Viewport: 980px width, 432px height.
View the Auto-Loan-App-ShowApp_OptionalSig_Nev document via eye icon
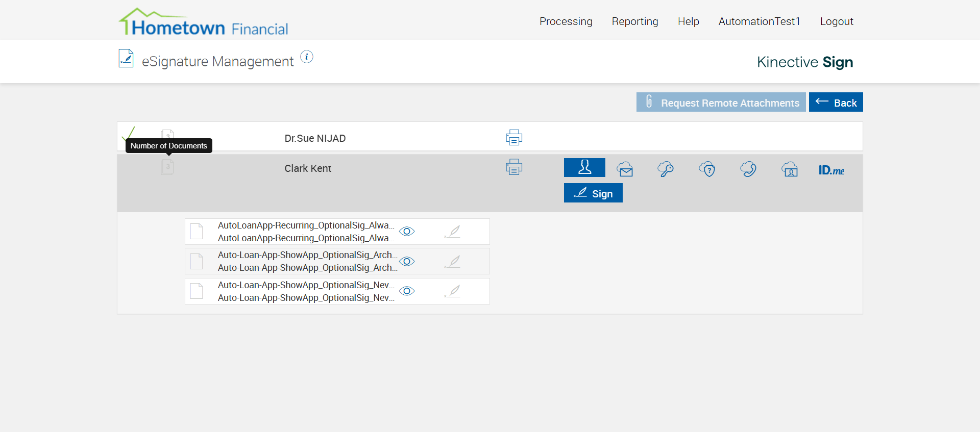[407, 291]
